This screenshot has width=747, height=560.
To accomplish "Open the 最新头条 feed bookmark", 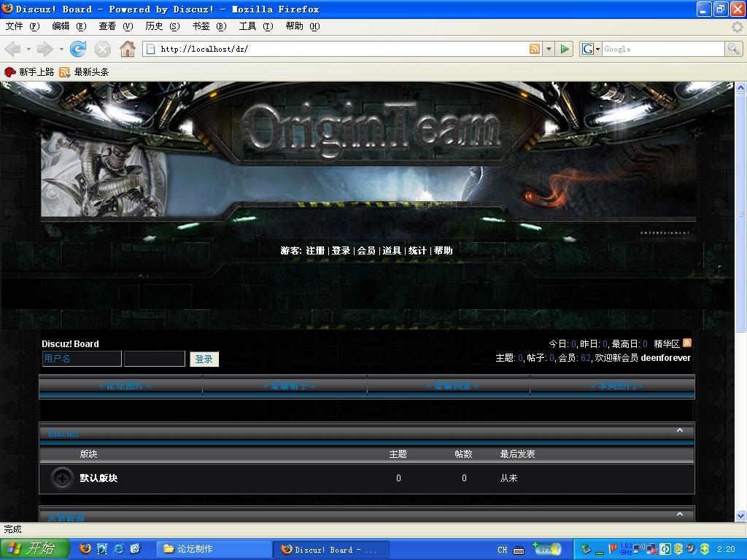I will click(x=85, y=72).
